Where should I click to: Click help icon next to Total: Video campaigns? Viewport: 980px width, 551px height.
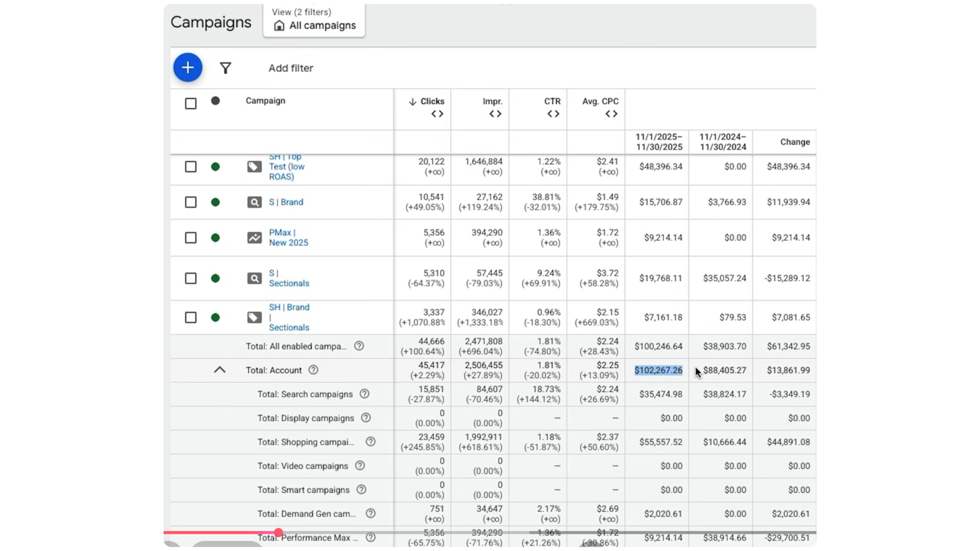(360, 466)
